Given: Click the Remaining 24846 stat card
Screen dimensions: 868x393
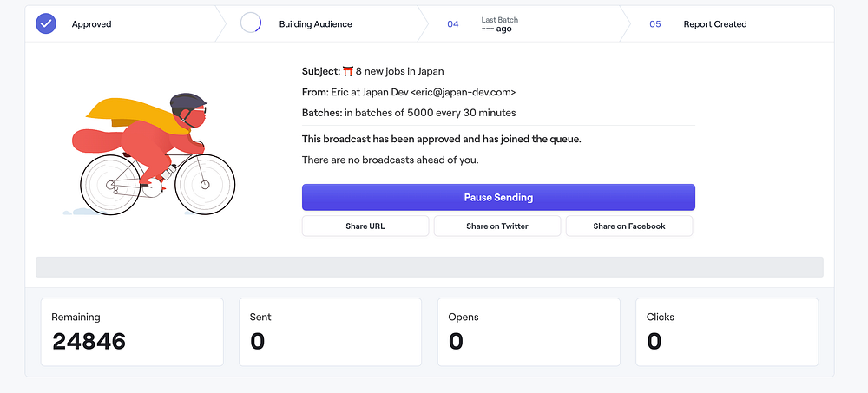Looking at the screenshot, I should [132, 332].
